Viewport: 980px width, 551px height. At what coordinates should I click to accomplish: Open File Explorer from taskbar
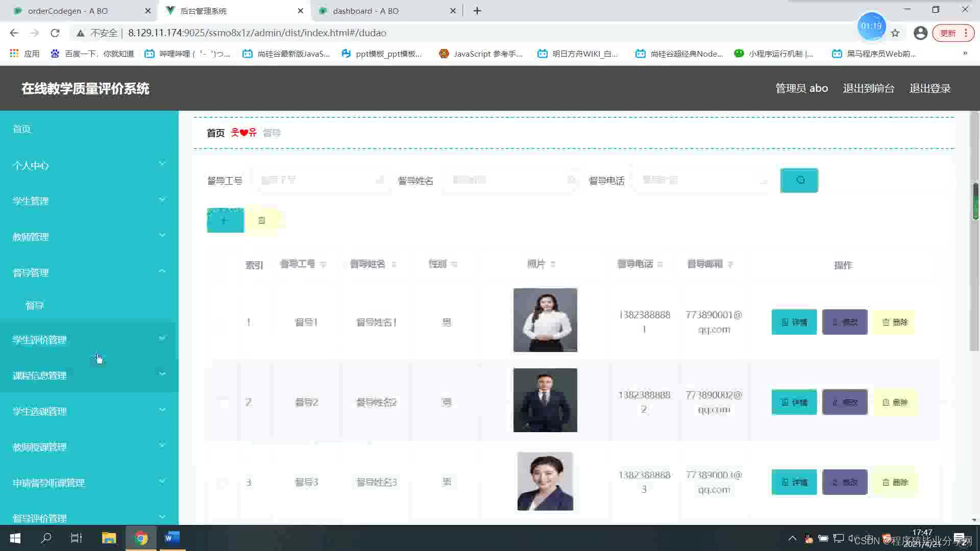109,538
